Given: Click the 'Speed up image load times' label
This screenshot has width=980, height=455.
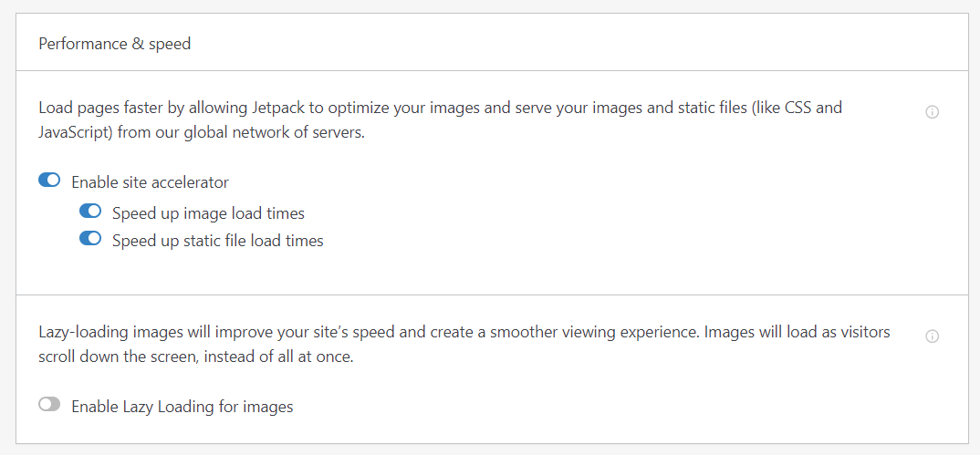Looking at the screenshot, I should [208, 213].
